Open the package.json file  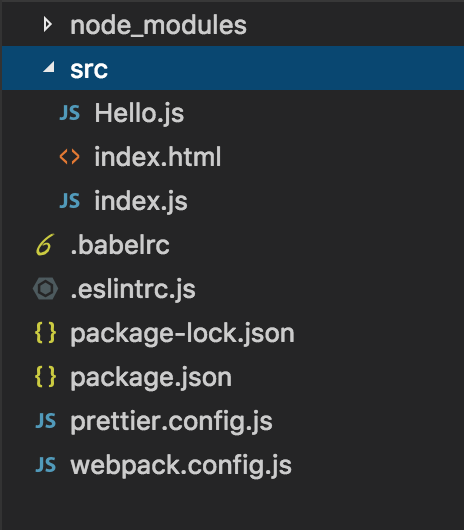151,378
